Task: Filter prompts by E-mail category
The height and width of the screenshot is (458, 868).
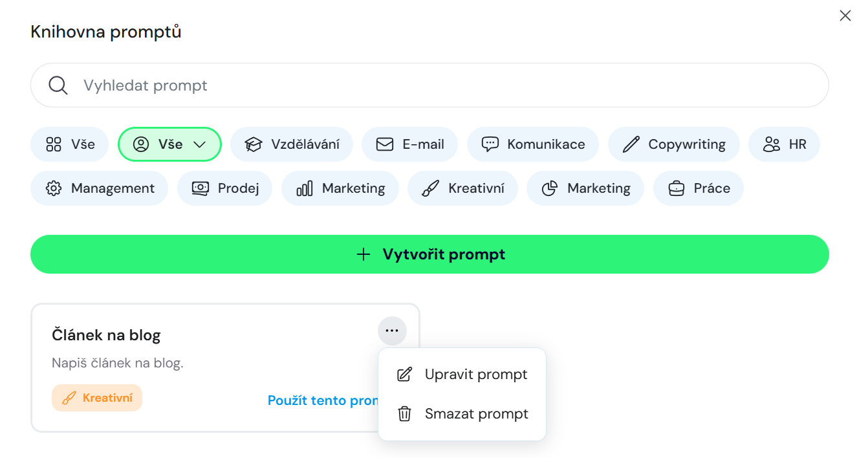Action: tap(409, 144)
